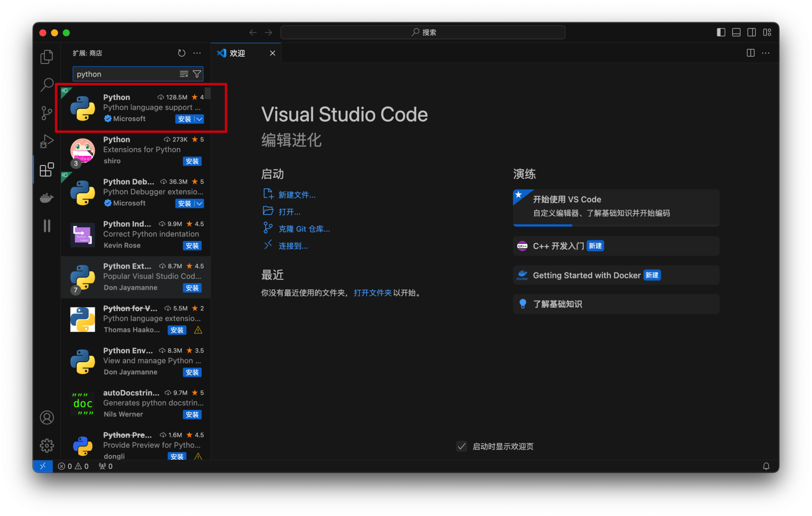This screenshot has width=812, height=516.
Task: Open the Explorer view in activity bar
Action: click(x=47, y=57)
